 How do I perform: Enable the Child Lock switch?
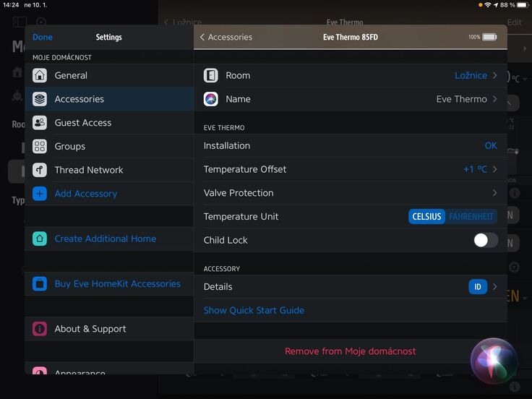pyautogui.click(x=485, y=240)
